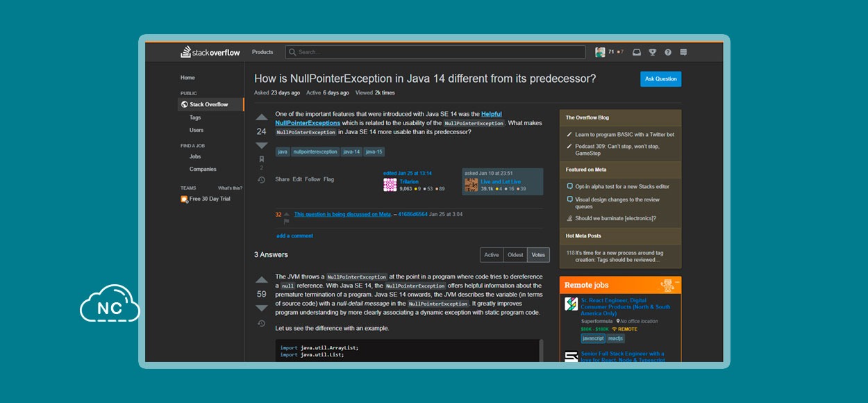Click the 'java-15' tag
Viewport: 868px width, 403px height.
click(x=374, y=151)
